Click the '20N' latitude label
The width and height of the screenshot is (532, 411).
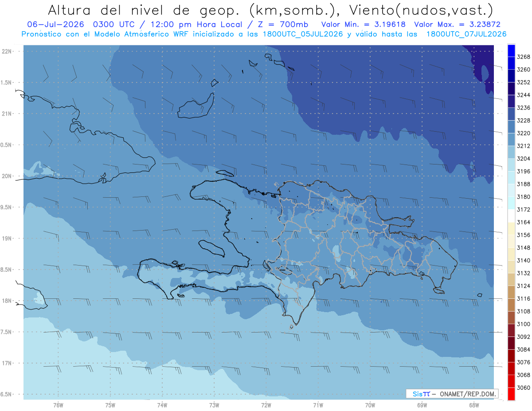coord(6,176)
